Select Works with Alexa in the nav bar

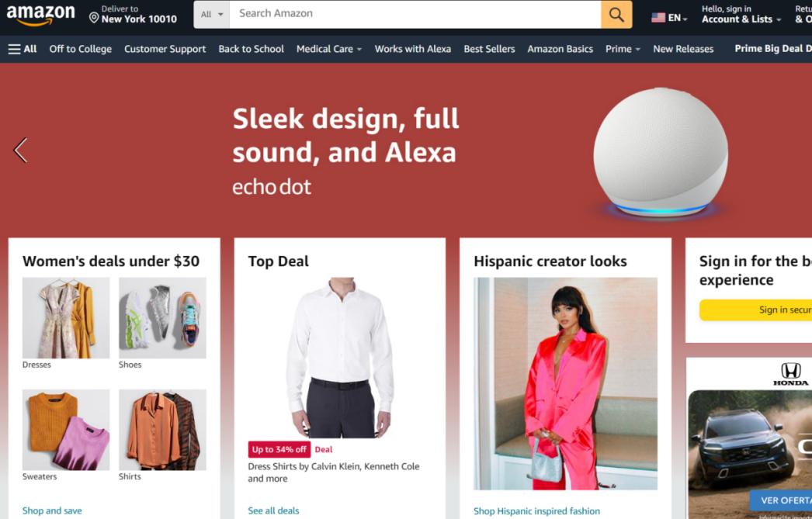[413, 49]
